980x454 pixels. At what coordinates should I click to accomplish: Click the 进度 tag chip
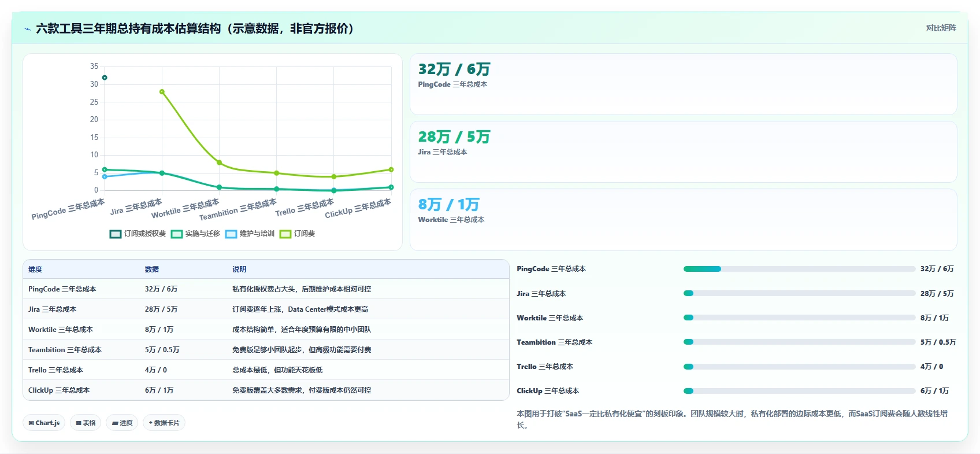[x=122, y=423]
